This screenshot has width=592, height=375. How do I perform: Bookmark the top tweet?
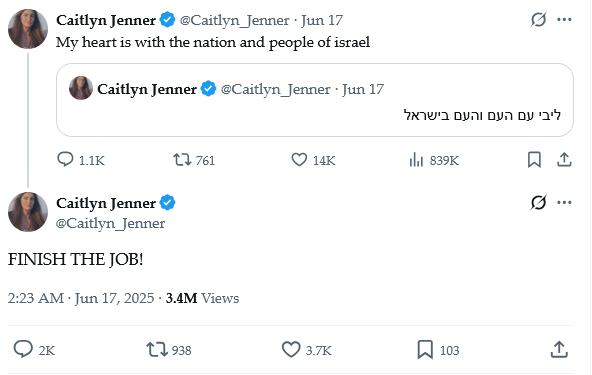coord(534,160)
